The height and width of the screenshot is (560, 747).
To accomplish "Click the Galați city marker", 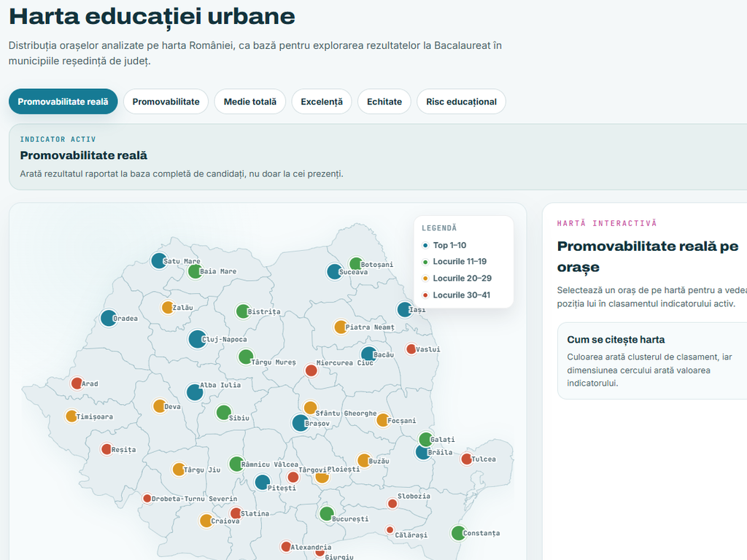I will click(425, 439).
